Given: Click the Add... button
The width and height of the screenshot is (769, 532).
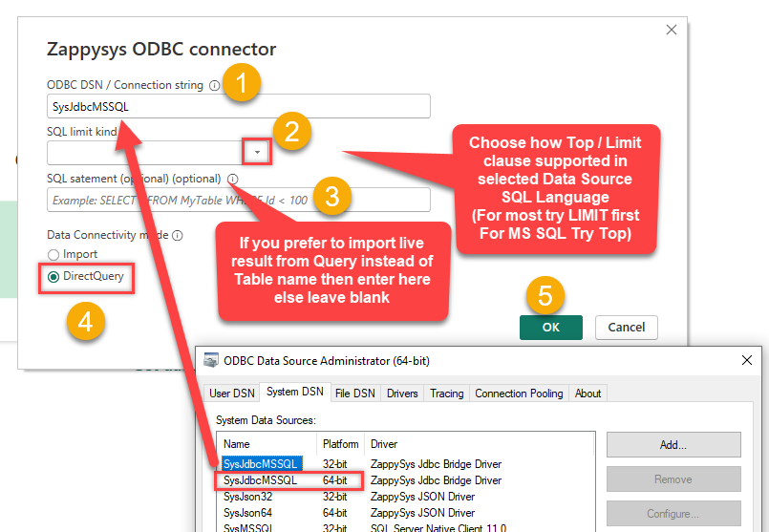Looking at the screenshot, I should pos(673,445).
